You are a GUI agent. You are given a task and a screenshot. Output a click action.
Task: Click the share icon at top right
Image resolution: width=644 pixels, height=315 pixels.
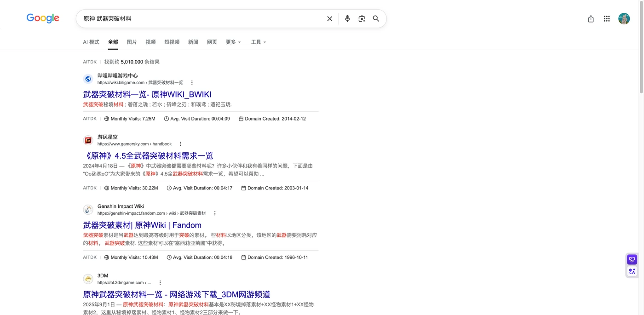591,19
